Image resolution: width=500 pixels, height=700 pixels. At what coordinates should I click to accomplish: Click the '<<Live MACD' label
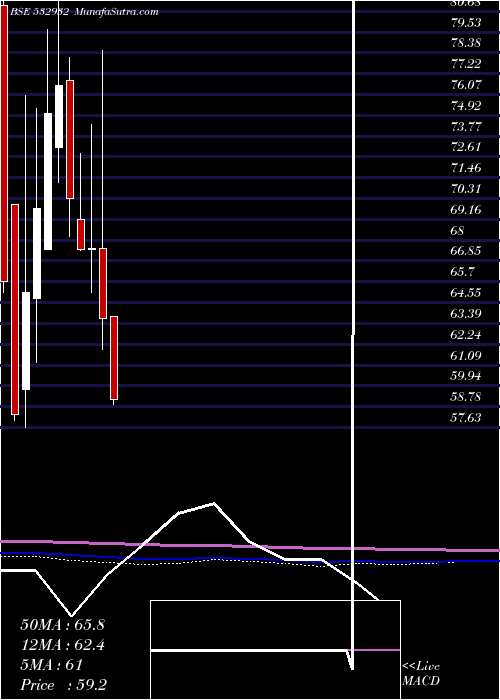point(421,674)
